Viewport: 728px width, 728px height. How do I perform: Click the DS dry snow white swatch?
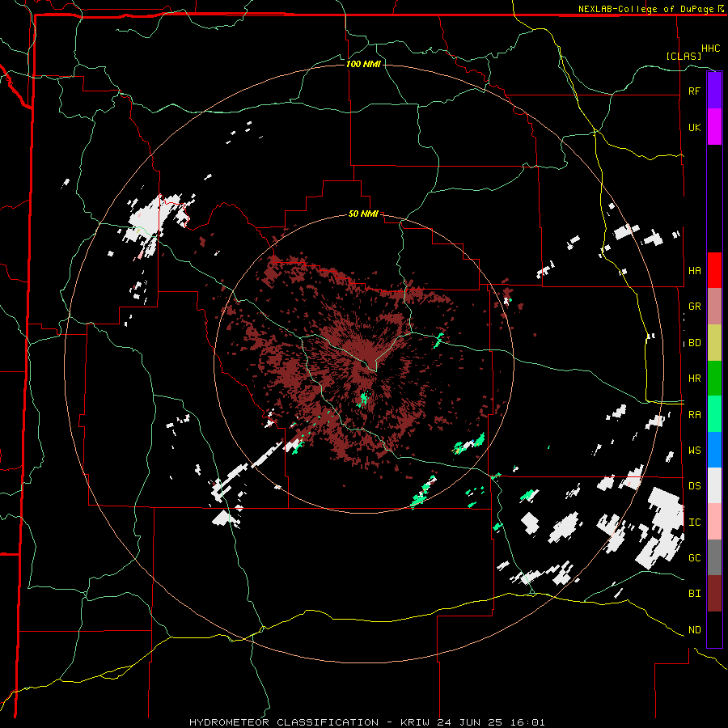714,485
